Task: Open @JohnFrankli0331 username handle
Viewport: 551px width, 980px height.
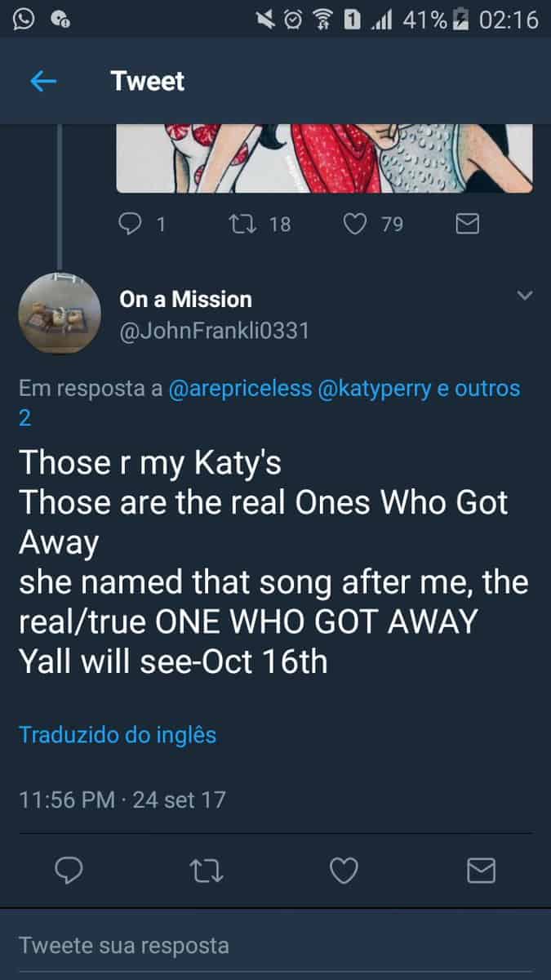Action: click(x=214, y=332)
